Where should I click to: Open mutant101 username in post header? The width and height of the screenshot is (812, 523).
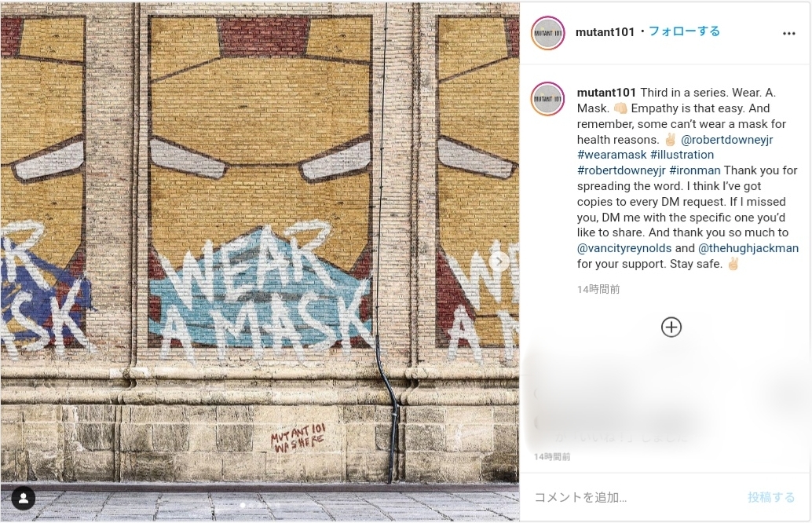605,32
